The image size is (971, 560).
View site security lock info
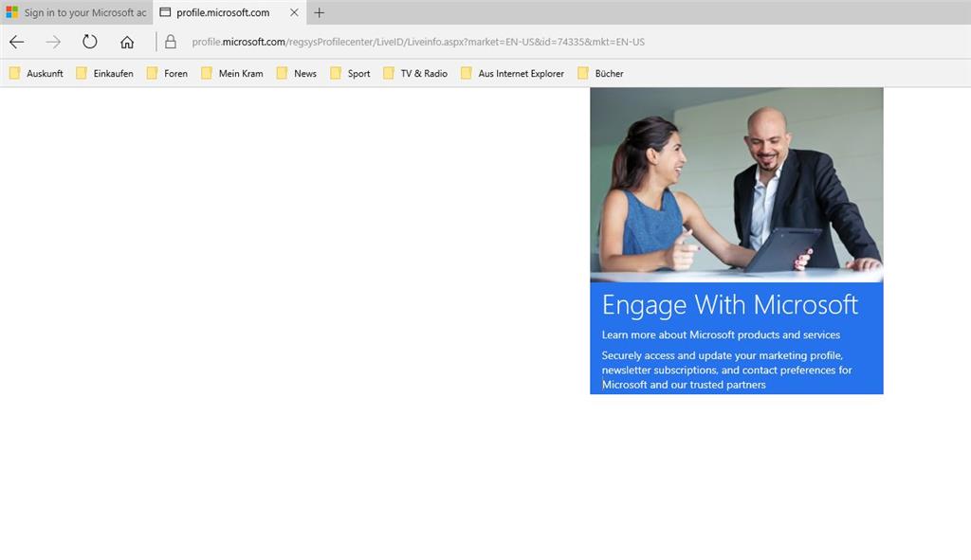coord(171,42)
